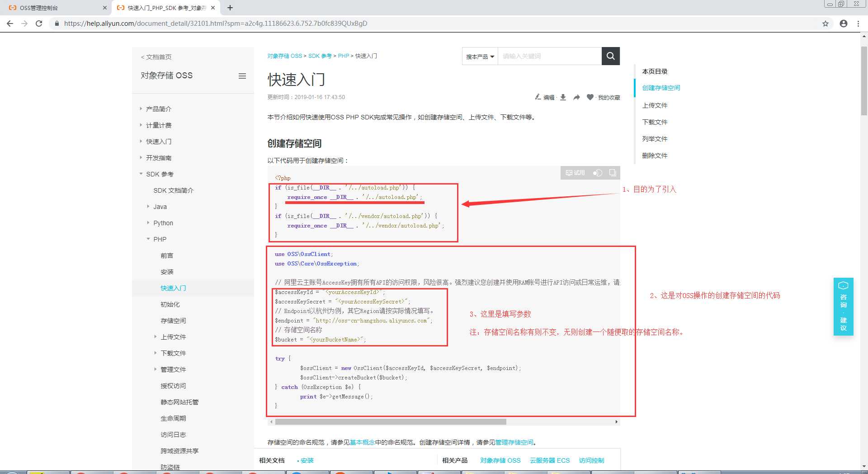Select the 快速入门_PHP_SDK 参考 tab

point(165,8)
